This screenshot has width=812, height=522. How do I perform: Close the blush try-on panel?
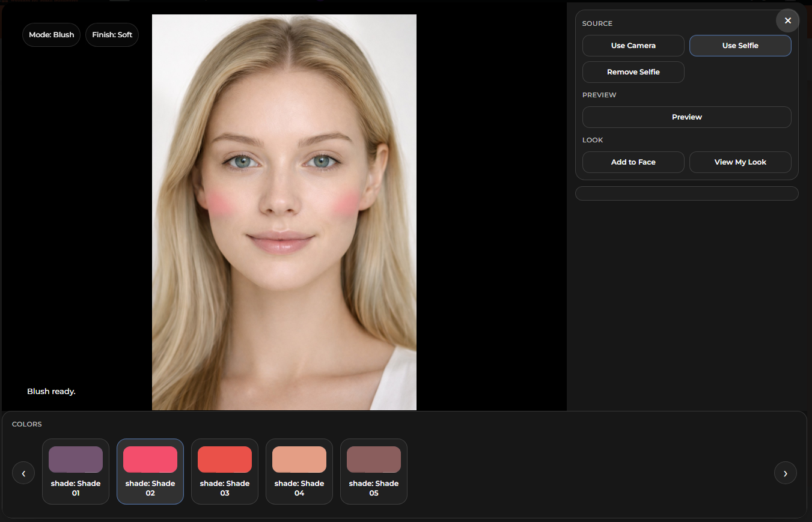[787, 21]
